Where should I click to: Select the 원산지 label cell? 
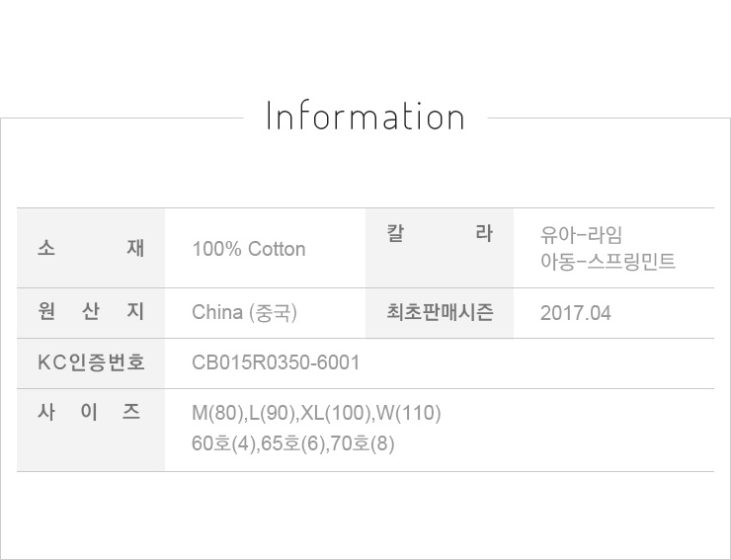pyautogui.click(x=91, y=313)
